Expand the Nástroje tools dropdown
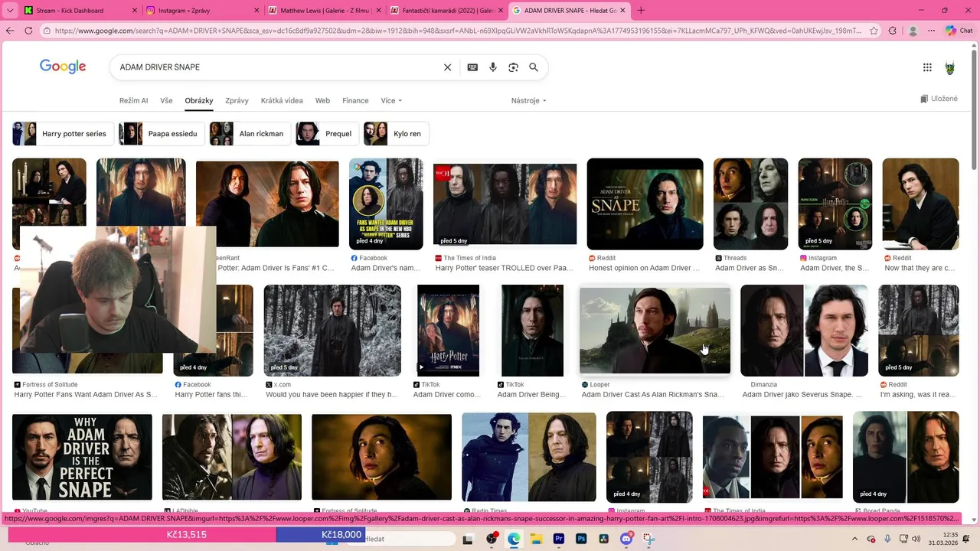This screenshot has height=551, width=980. [x=528, y=100]
